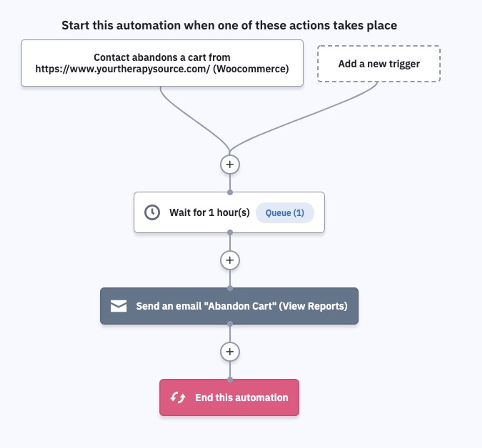Click the plus button directly below the triggers
This screenshot has width=482, height=448.
[x=230, y=165]
